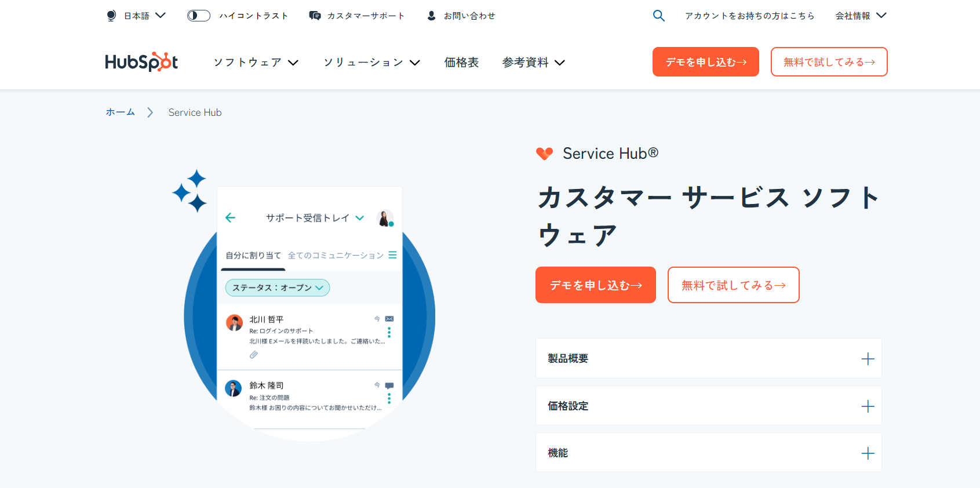This screenshot has width=980, height=488.
Task: Open the ソリューション menu
Action: click(371, 62)
